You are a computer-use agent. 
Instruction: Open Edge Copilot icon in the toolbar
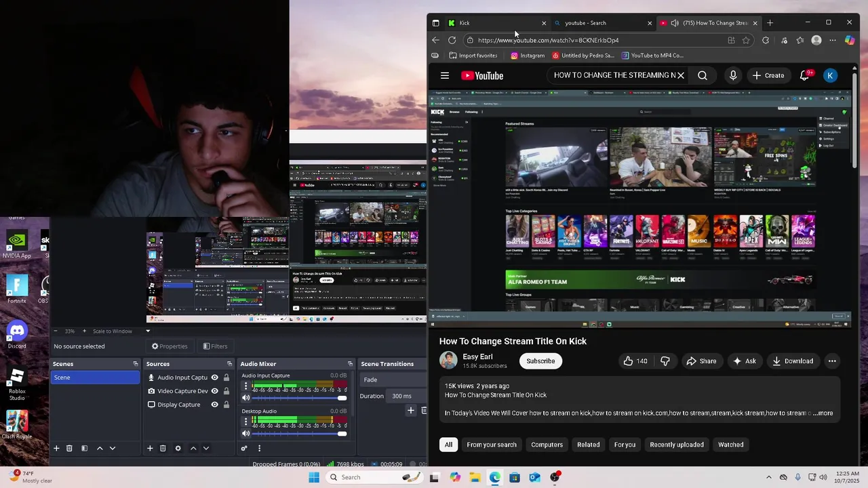[x=850, y=40]
